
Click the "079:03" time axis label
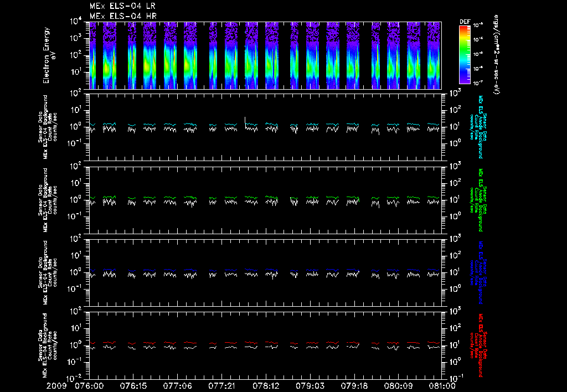point(310,386)
